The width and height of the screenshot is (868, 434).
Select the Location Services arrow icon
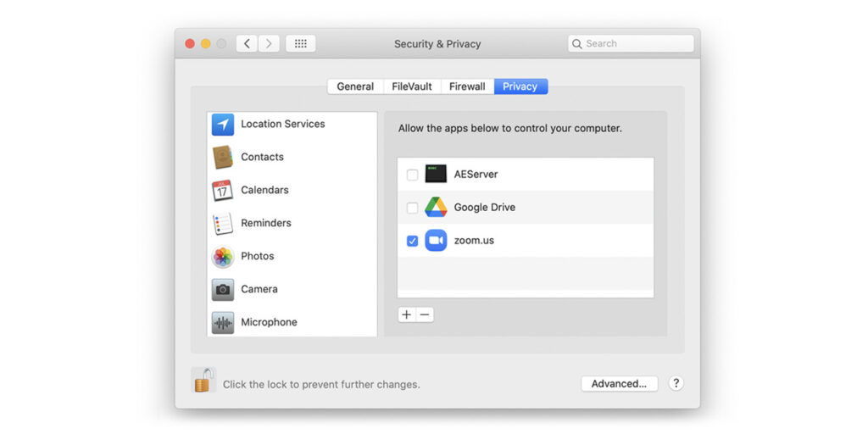(223, 125)
